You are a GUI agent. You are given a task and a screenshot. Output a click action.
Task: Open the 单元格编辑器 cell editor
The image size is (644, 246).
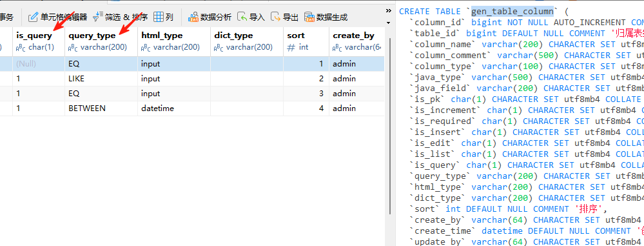(57, 17)
